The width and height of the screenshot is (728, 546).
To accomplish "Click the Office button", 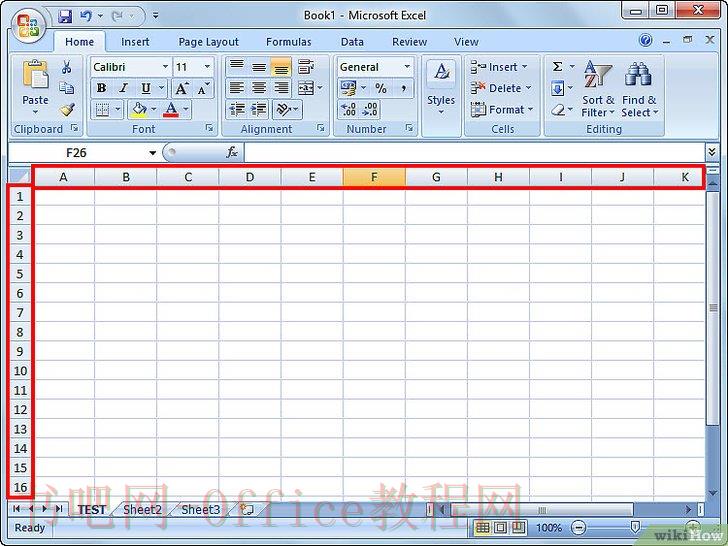I will [x=28, y=26].
